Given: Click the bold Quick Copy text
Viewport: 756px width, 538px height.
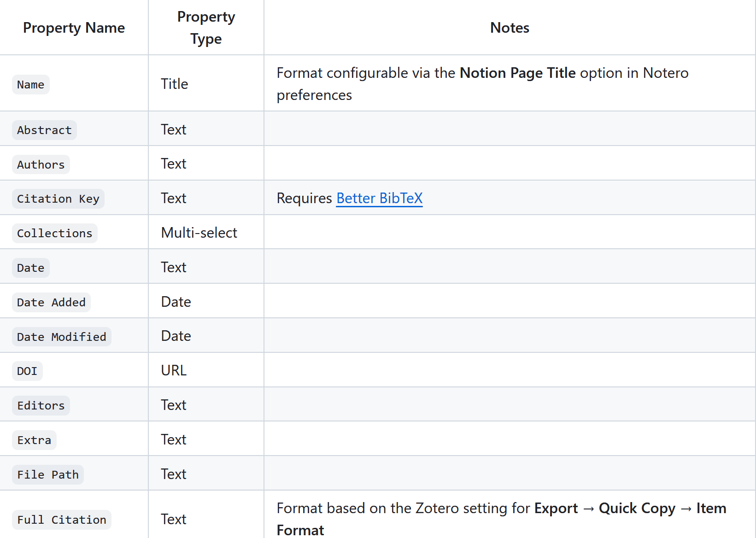Looking at the screenshot, I should (637, 508).
